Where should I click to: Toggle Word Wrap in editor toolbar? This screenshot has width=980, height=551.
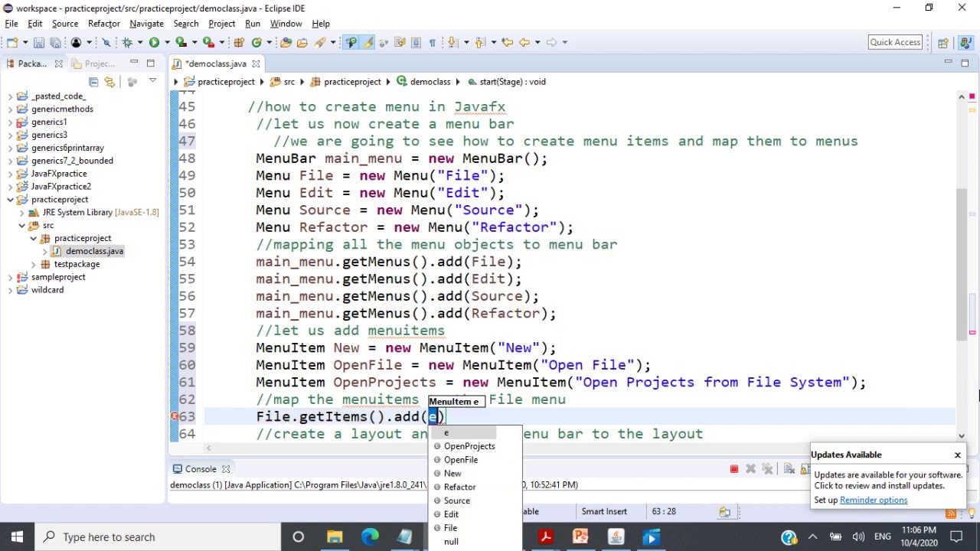399,42
